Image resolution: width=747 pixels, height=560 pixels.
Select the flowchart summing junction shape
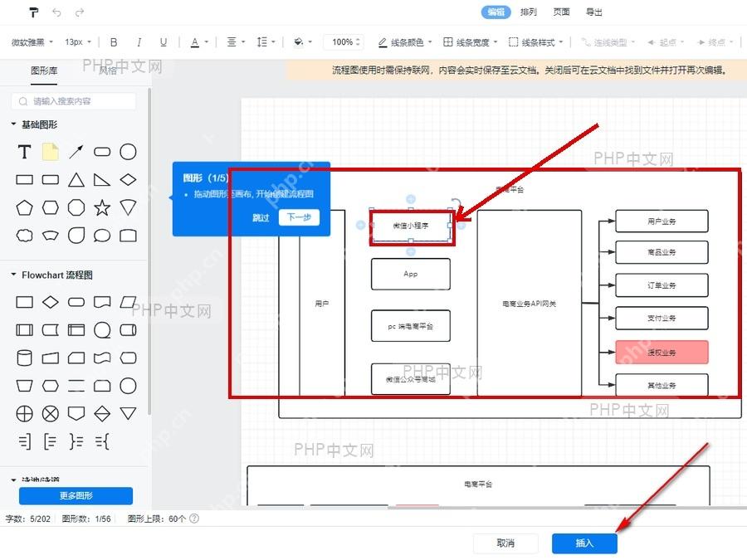pos(50,414)
